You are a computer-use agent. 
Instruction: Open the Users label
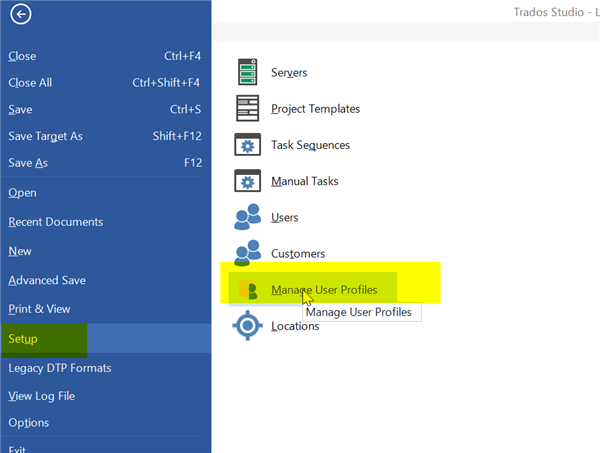[284, 217]
